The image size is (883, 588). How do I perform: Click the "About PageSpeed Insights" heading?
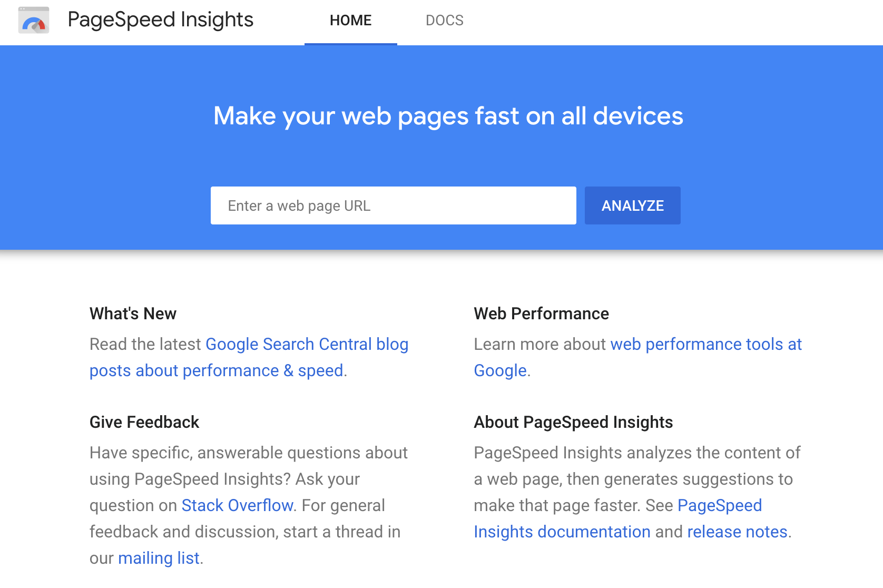[x=573, y=422]
